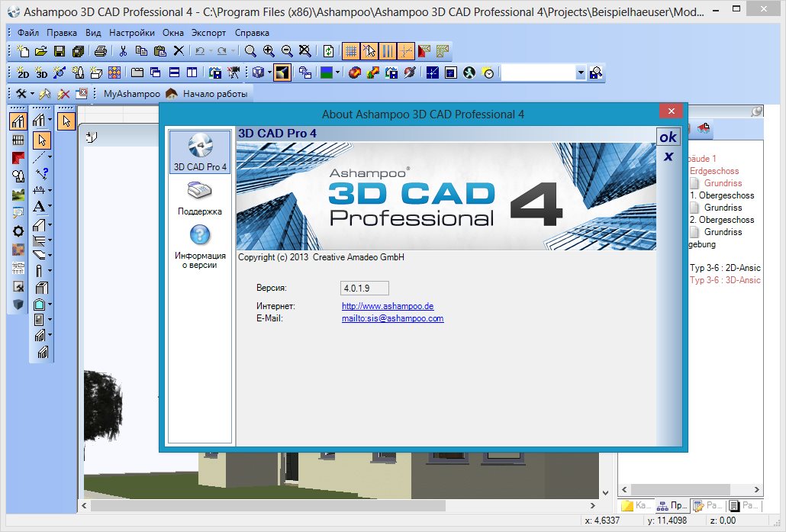786x532 pixels.
Task: Expand the line tool dropdown arrow
Action: pos(50,157)
